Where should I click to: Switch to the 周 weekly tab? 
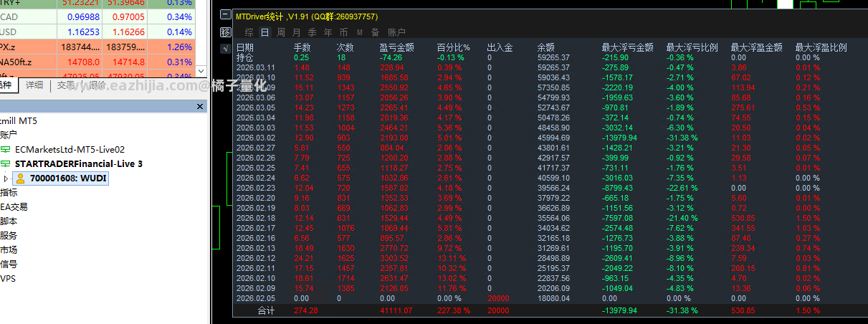[x=280, y=32]
